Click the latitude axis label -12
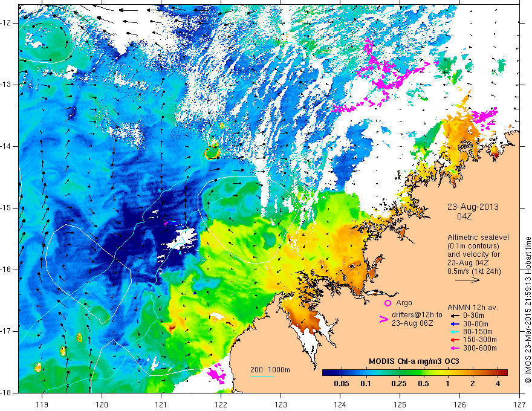Viewport: 532px width, 411px height. click(x=7, y=23)
